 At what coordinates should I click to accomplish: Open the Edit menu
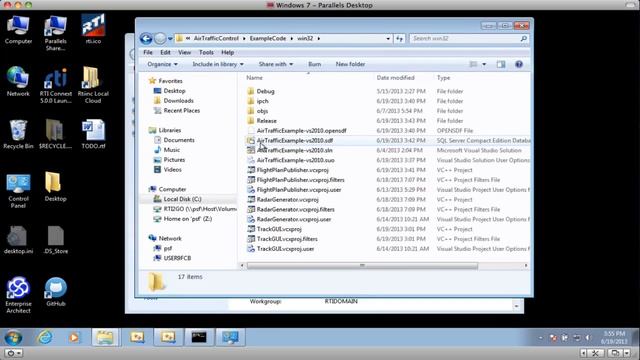tap(165, 52)
